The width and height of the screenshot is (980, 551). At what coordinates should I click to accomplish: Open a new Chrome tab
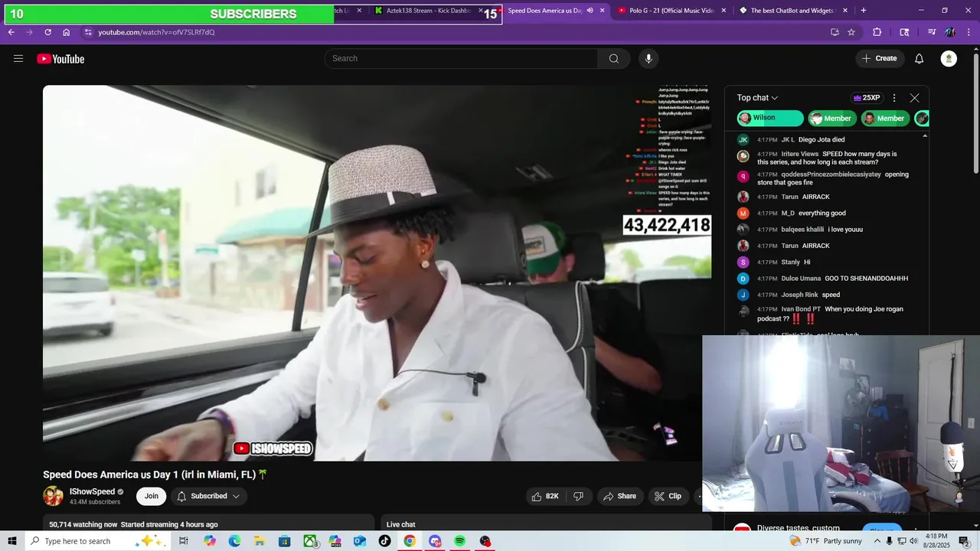(864, 11)
